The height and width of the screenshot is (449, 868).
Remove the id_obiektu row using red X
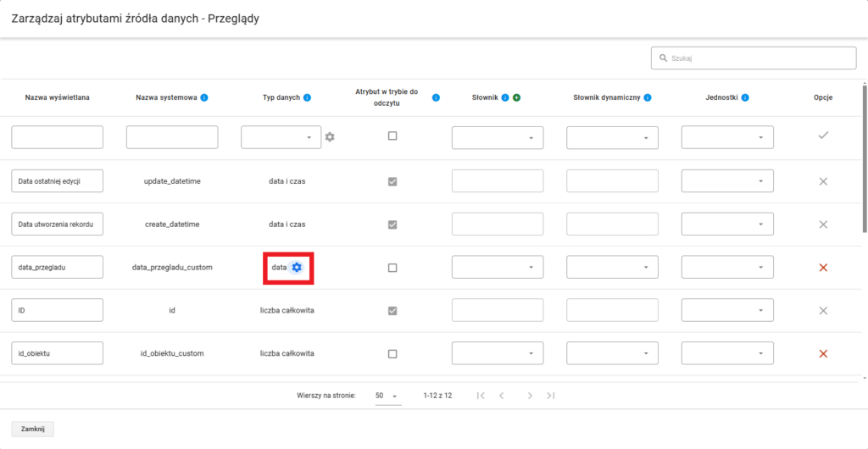pyautogui.click(x=822, y=353)
